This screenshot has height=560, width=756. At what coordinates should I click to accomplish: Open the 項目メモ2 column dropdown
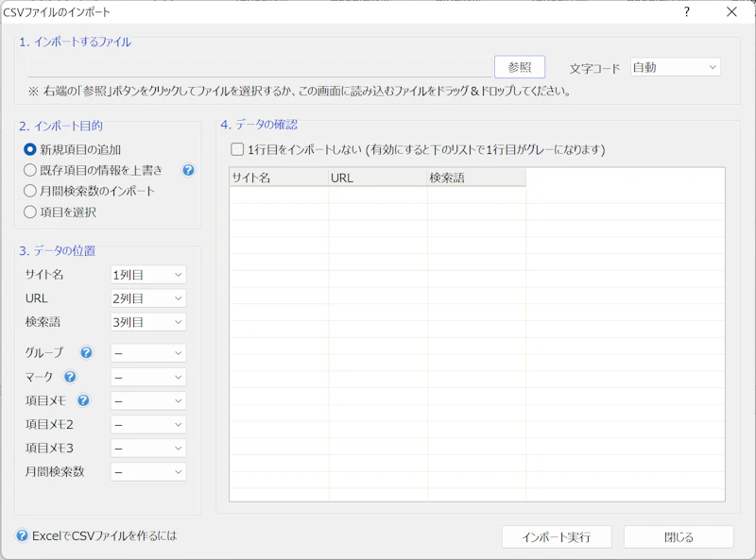coord(148,425)
